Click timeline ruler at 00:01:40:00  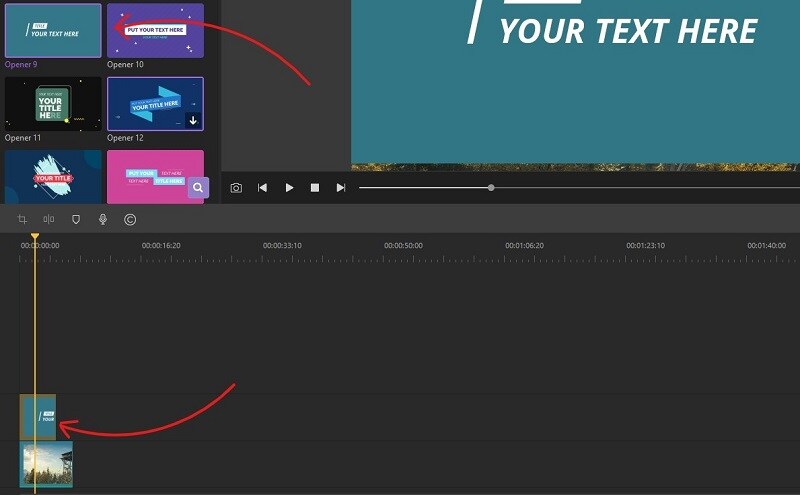tap(766, 245)
